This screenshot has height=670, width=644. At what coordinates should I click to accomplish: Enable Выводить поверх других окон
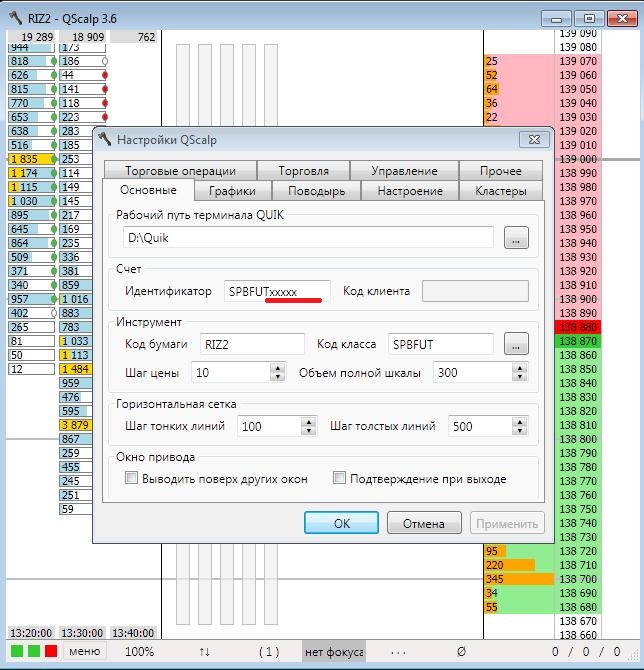click(131, 477)
